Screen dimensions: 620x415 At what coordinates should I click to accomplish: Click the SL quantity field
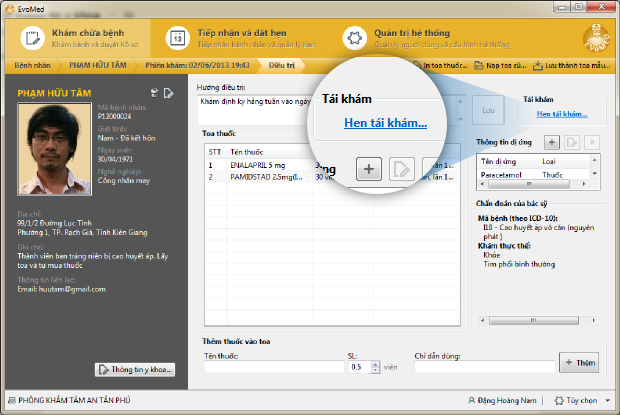(360, 367)
